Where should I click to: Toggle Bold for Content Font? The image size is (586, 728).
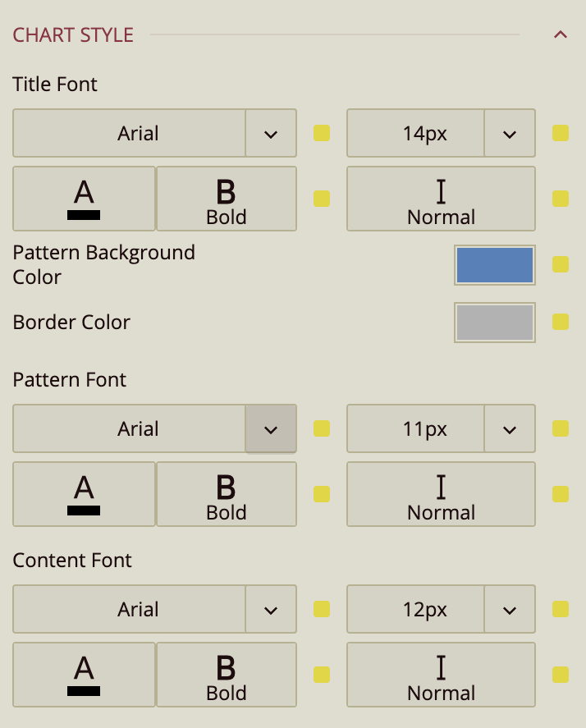(226, 675)
